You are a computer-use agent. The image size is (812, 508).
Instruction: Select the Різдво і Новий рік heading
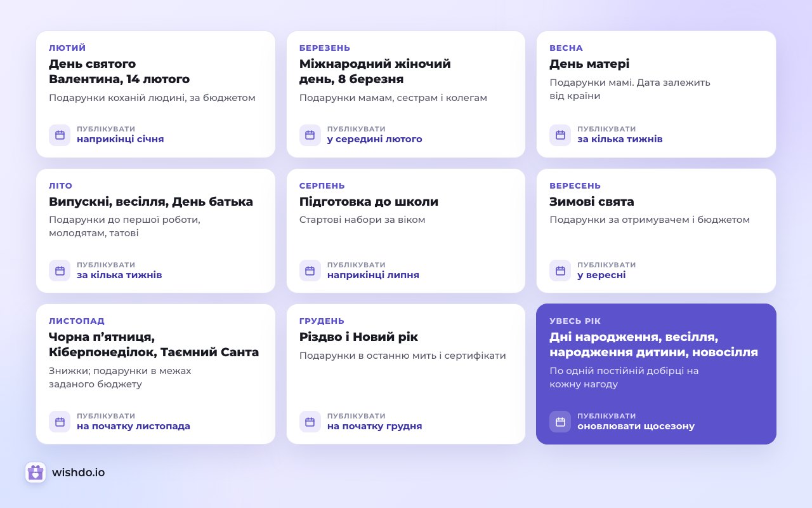point(358,337)
